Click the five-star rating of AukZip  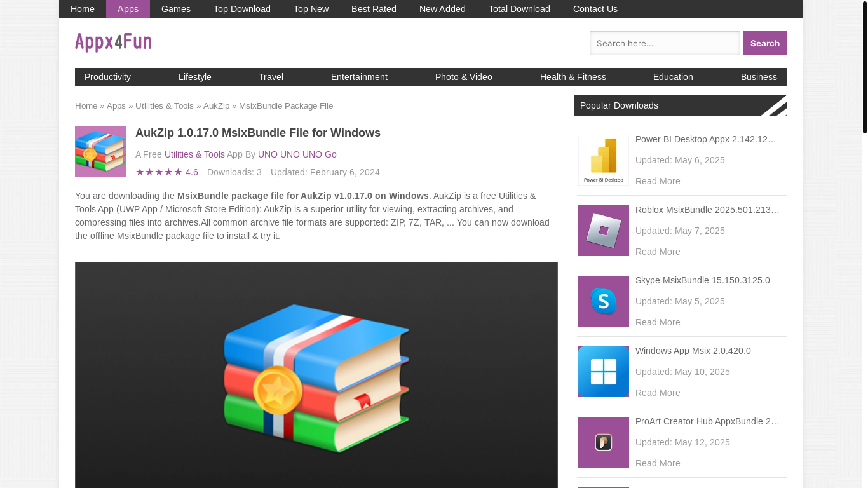(159, 172)
